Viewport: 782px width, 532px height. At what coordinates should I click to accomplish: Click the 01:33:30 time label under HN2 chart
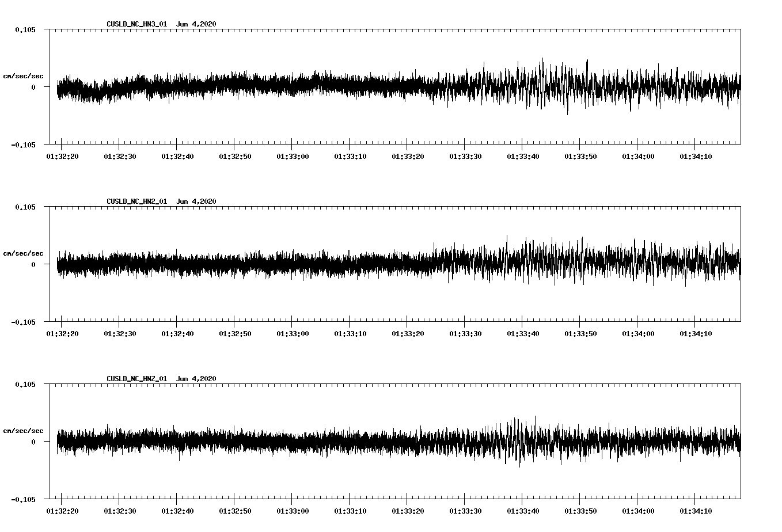click(x=465, y=333)
